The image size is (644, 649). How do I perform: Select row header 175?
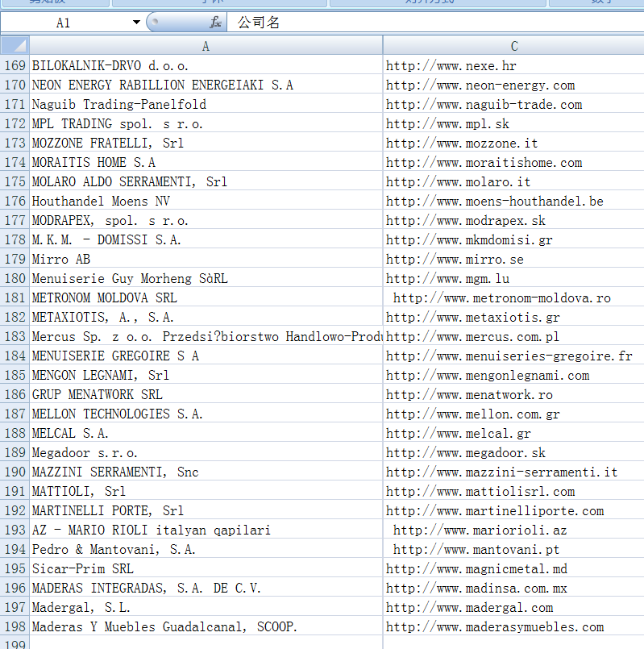tap(15, 181)
